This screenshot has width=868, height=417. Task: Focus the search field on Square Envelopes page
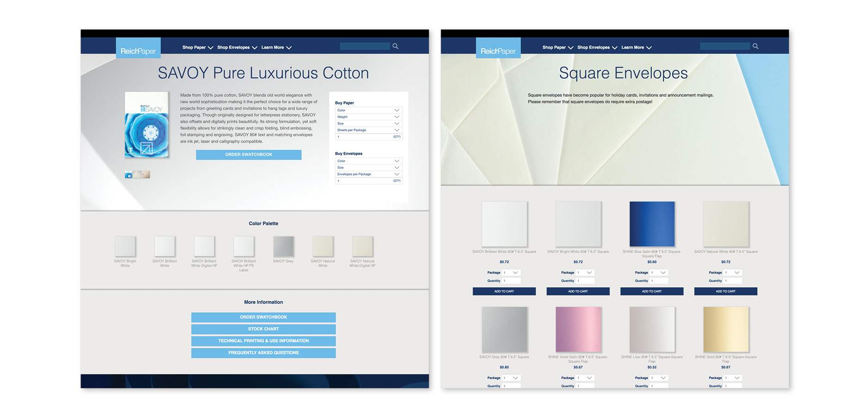pos(725,46)
